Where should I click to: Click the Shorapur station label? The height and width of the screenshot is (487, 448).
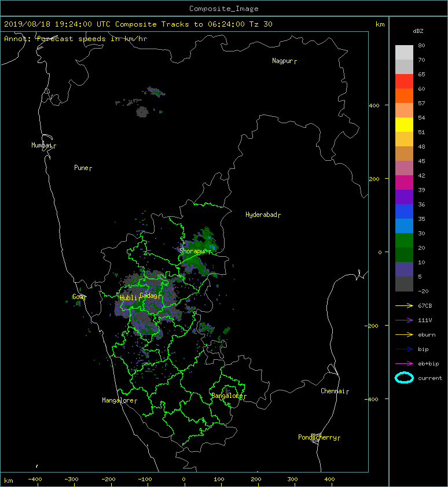195,251
